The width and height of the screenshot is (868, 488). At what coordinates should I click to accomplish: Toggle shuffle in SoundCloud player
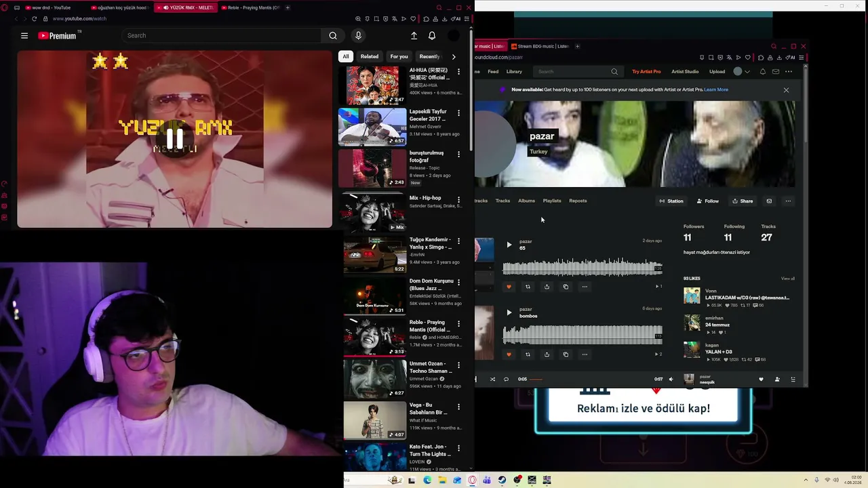pos(492,380)
